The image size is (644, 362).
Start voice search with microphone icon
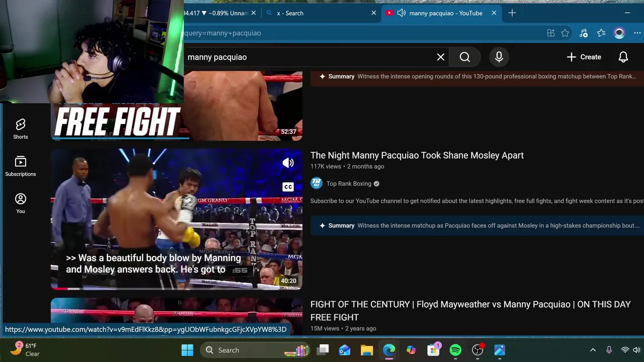coord(499,57)
